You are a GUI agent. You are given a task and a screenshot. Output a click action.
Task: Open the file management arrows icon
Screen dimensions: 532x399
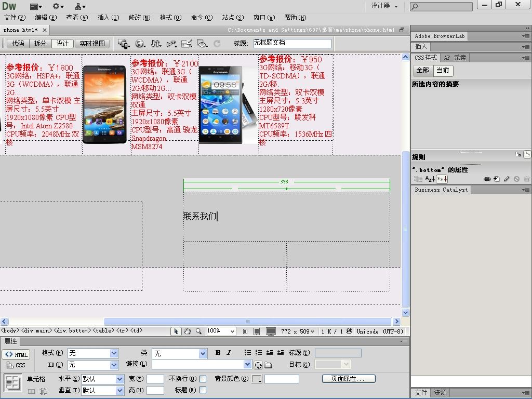156,44
